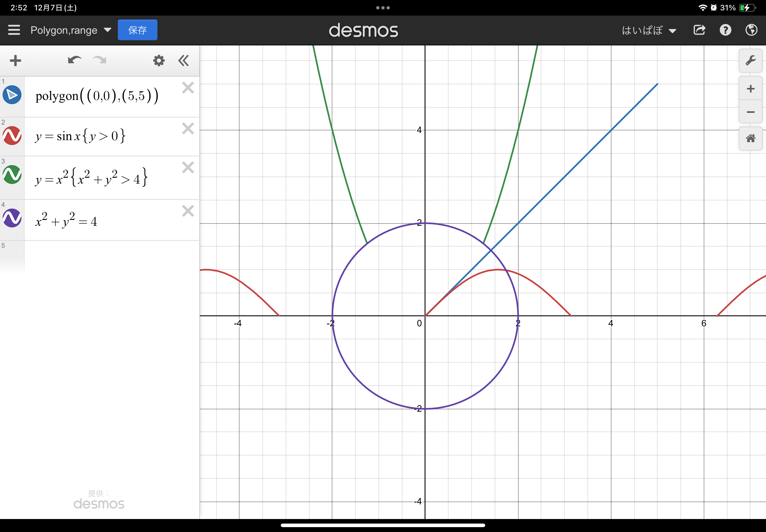Reset graph to default home view
The height and width of the screenshot is (532, 766).
tap(750, 138)
